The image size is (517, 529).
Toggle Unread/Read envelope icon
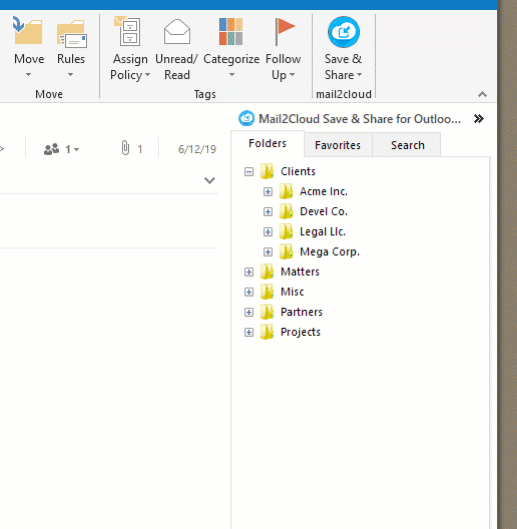point(177,32)
